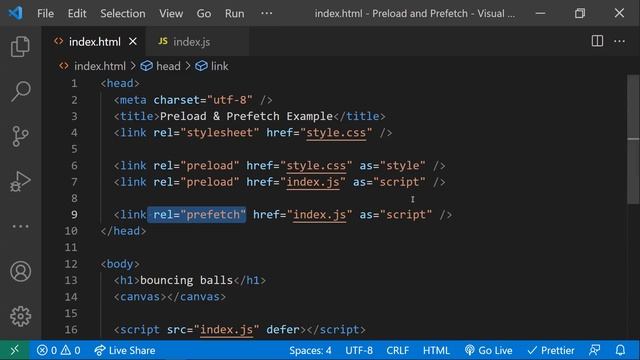This screenshot has width=640, height=360.
Task: Click style.css link on line 6
Action: point(316,166)
